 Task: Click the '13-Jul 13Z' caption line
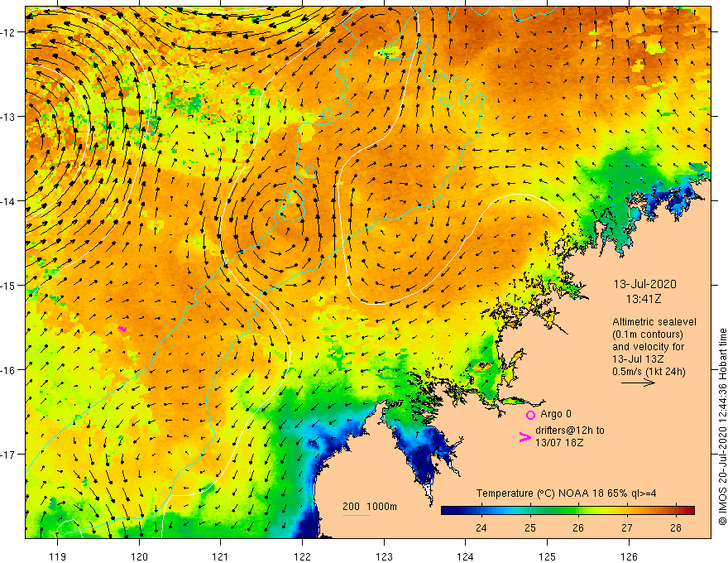click(638, 359)
